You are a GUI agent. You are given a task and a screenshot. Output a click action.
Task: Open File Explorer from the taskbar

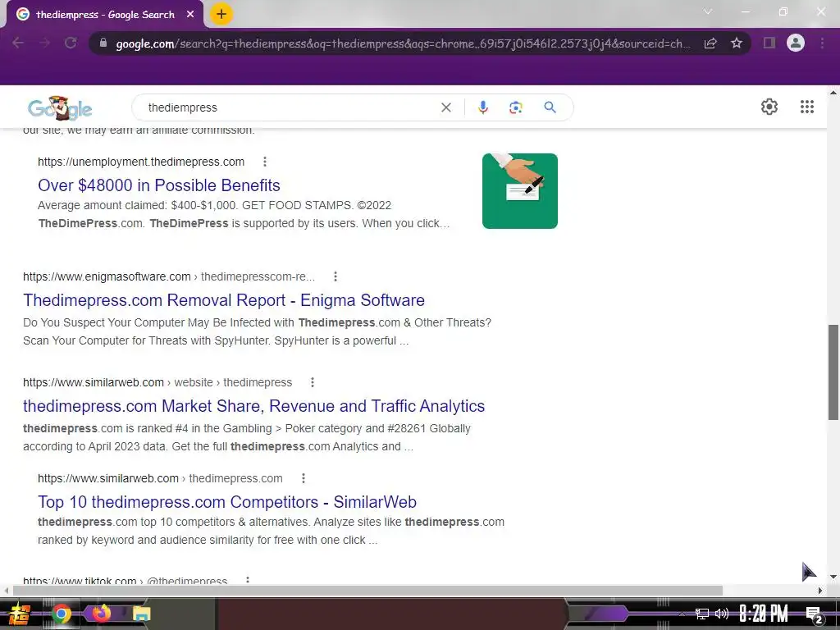(x=142, y=614)
